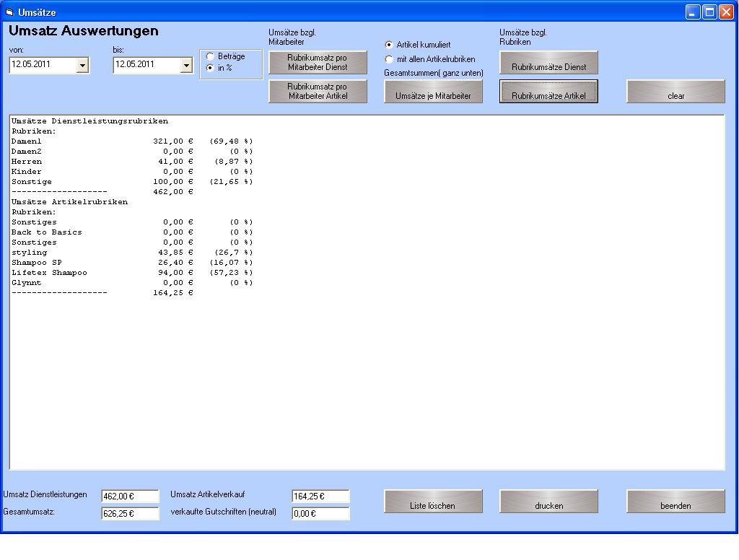Click the Gesamtumsatz value field
Viewport: 739px width, 560px height.
[130, 514]
